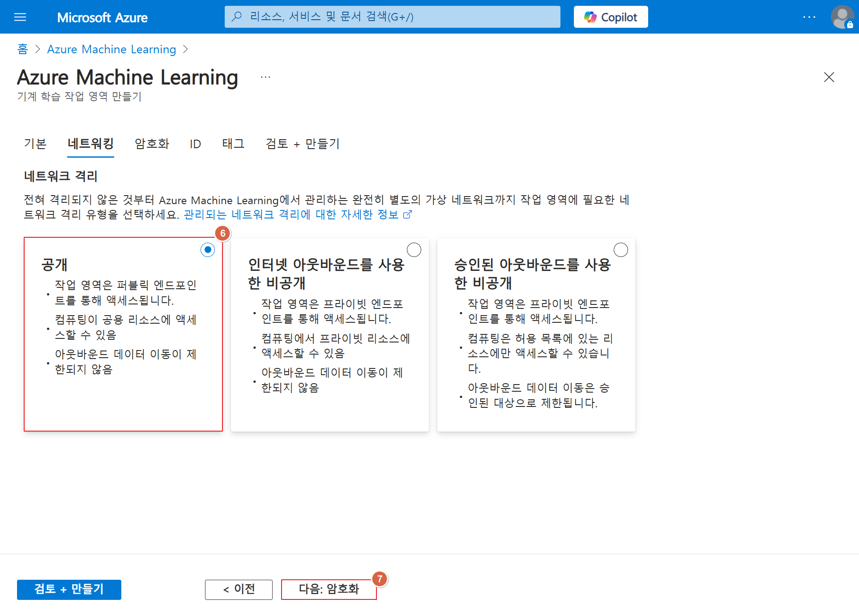Image resolution: width=859 pixels, height=616 pixels.
Task: Switch to the ID tab
Action: click(195, 144)
